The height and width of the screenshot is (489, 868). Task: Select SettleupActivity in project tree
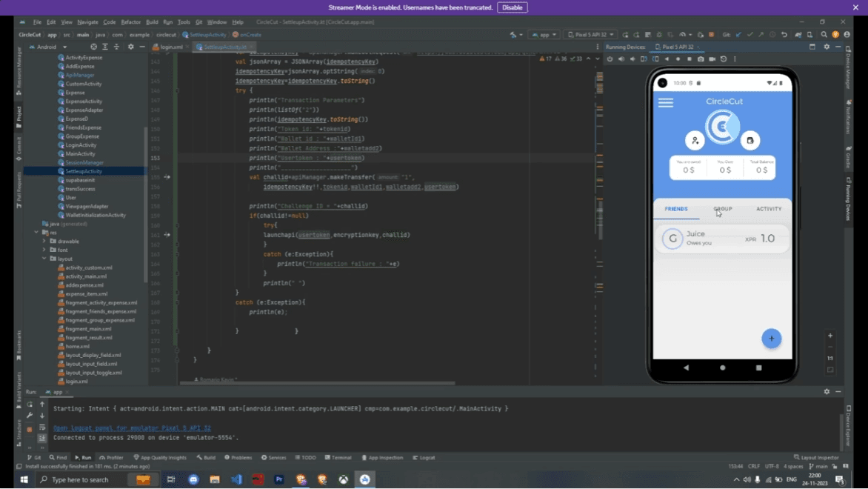tap(84, 171)
